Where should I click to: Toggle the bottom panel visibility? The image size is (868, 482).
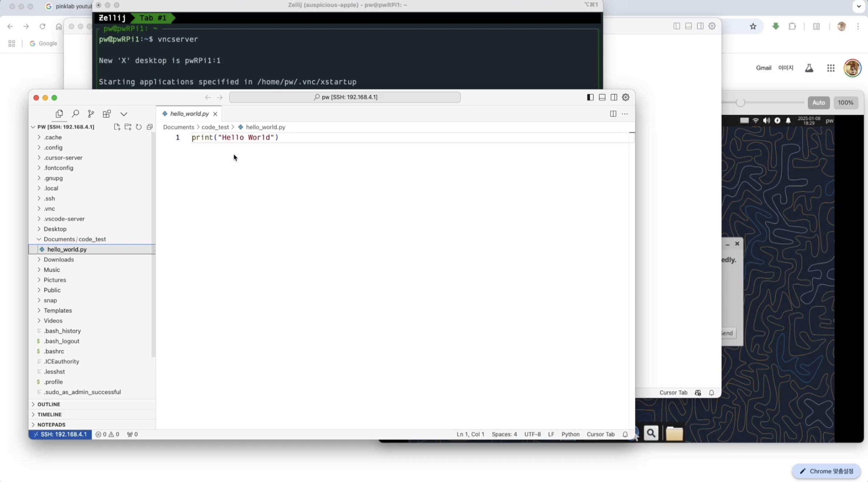pyautogui.click(x=602, y=97)
